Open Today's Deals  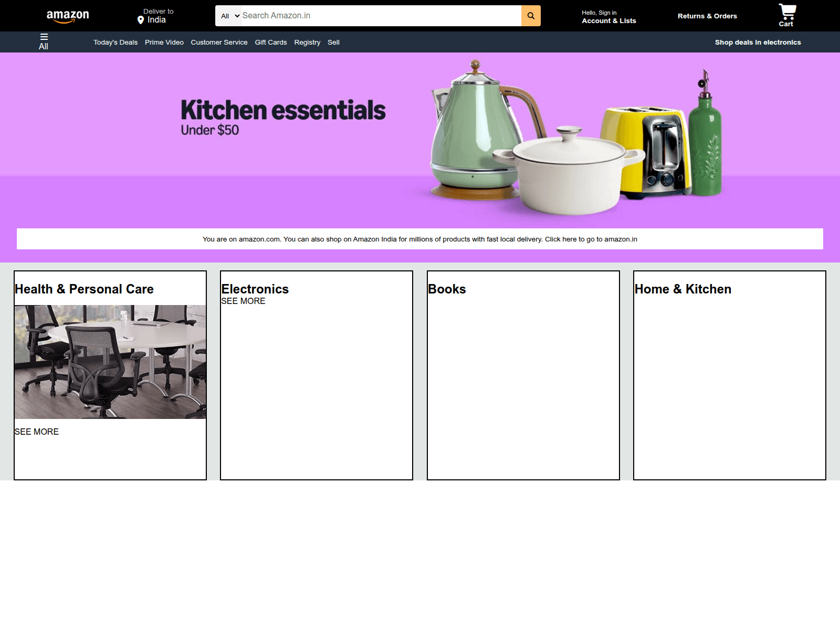[x=115, y=43]
